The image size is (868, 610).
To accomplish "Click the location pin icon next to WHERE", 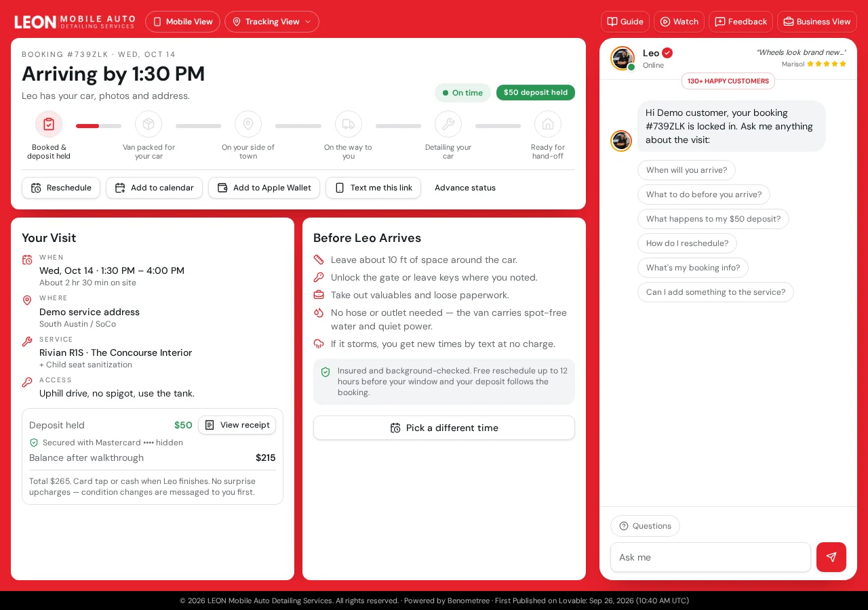I will tap(27, 300).
